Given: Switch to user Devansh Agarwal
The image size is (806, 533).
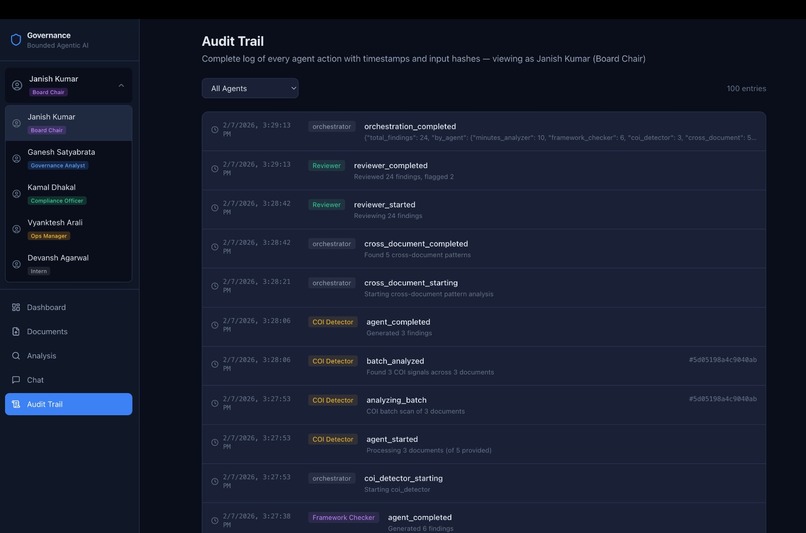Looking at the screenshot, I should 68,264.
